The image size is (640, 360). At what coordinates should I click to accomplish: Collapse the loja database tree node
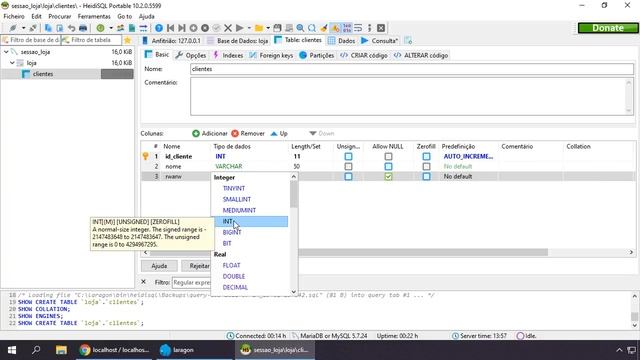[x=12, y=63]
